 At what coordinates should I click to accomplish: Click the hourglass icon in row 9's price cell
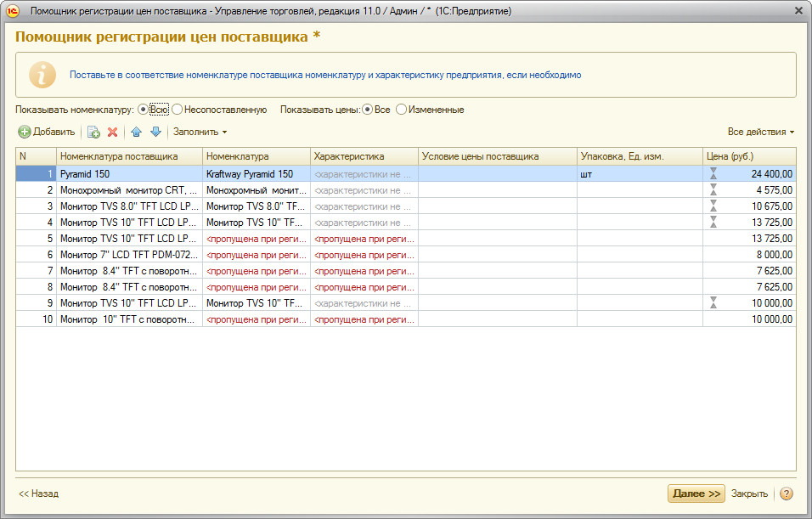713,302
